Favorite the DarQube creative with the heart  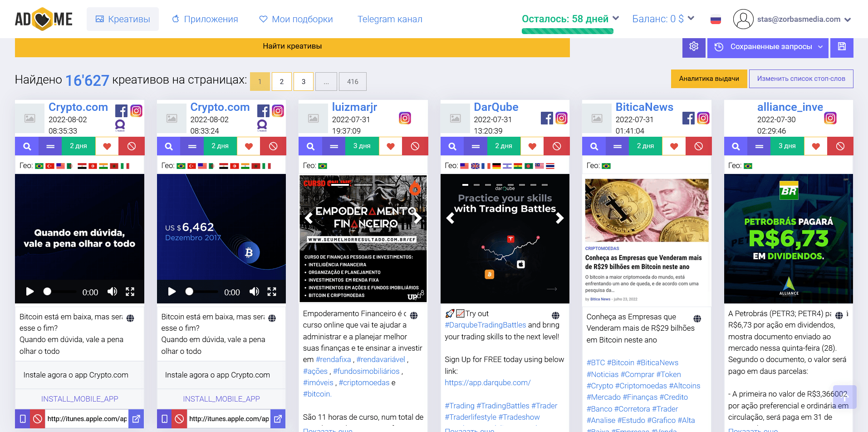532,146
